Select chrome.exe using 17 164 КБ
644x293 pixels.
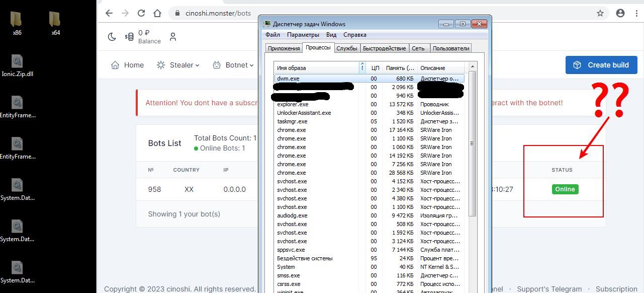(x=370, y=130)
